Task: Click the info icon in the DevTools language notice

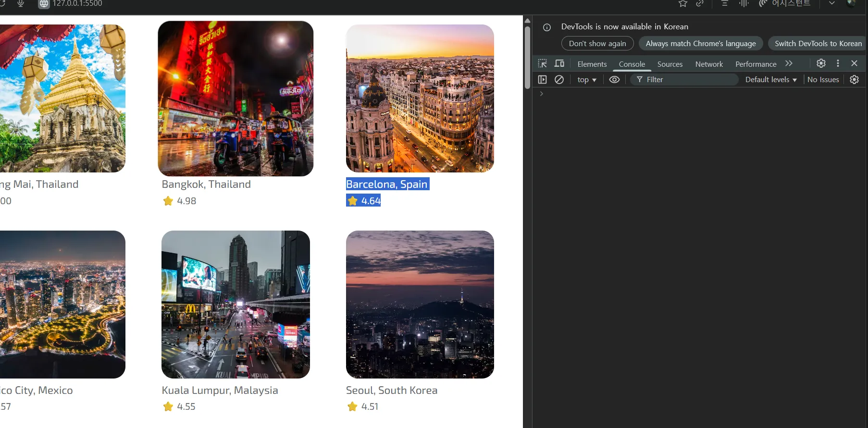Action: click(547, 27)
